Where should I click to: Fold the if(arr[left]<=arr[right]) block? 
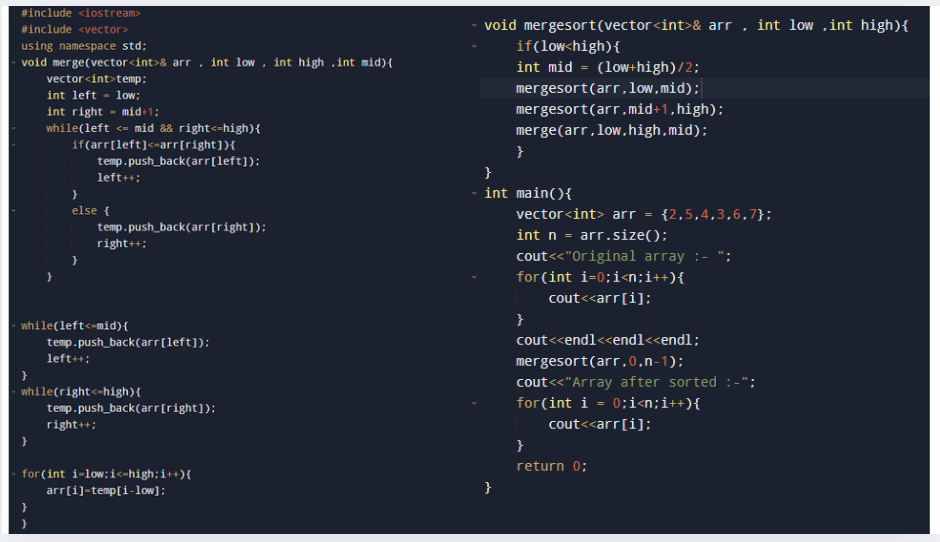point(13,144)
